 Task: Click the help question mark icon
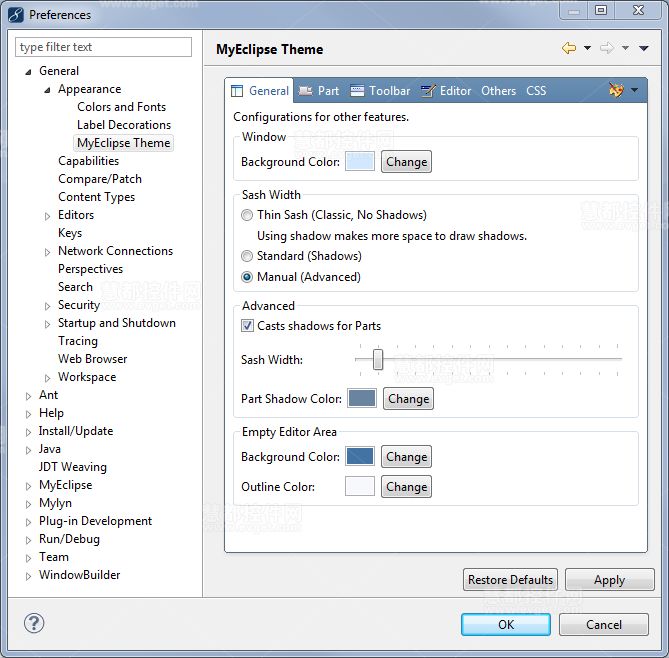pyautogui.click(x=34, y=623)
